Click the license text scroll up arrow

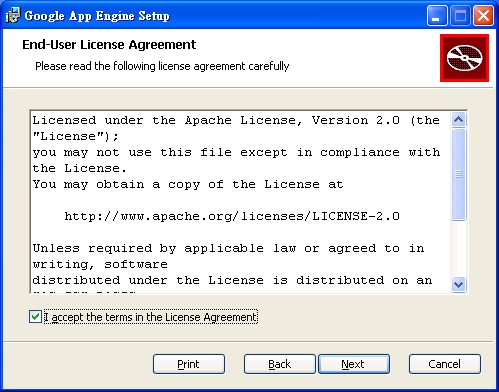click(459, 120)
